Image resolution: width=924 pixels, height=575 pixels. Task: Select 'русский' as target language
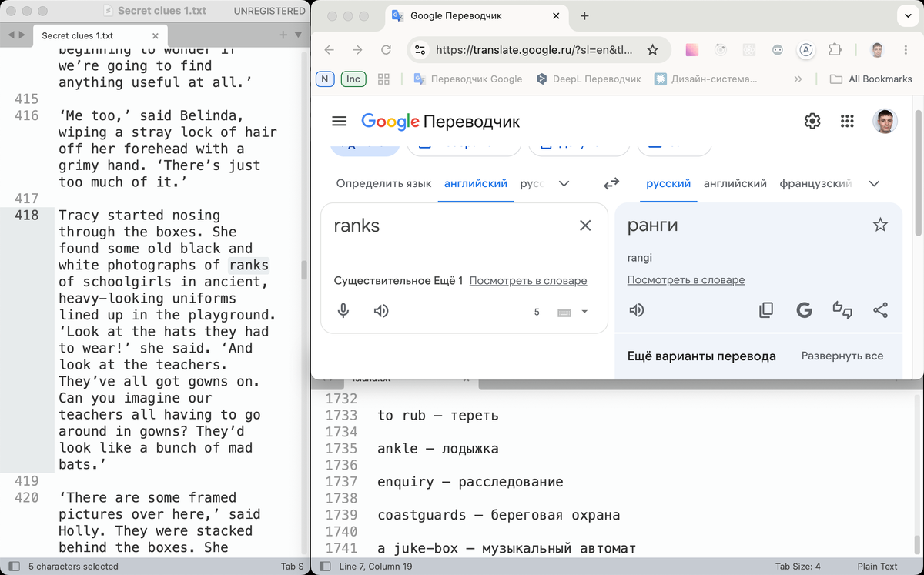[x=668, y=183]
